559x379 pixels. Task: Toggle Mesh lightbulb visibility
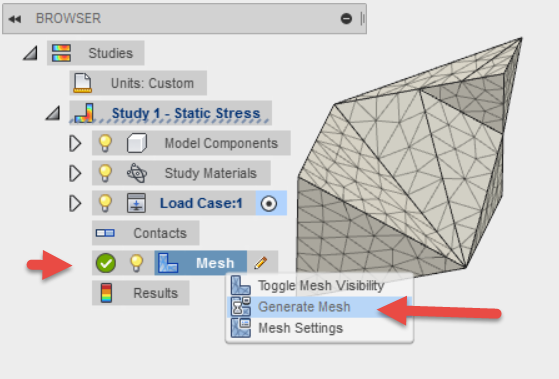(x=136, y=263)
